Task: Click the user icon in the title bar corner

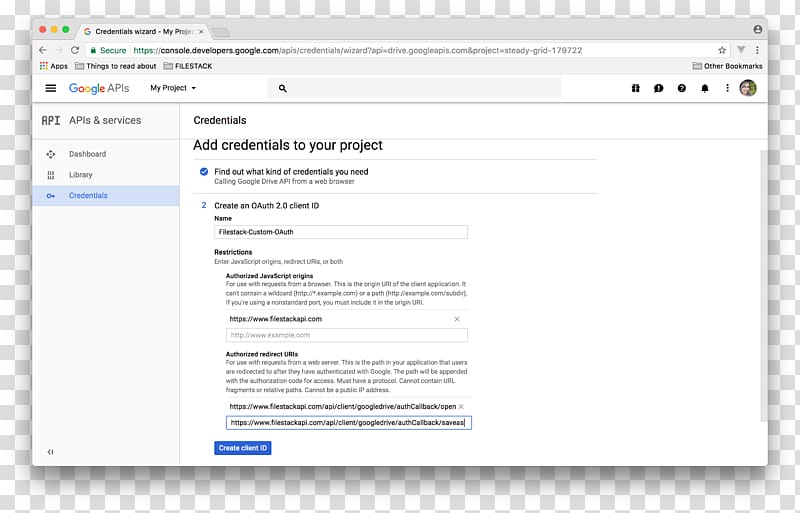Action: [x=758, y=30]
